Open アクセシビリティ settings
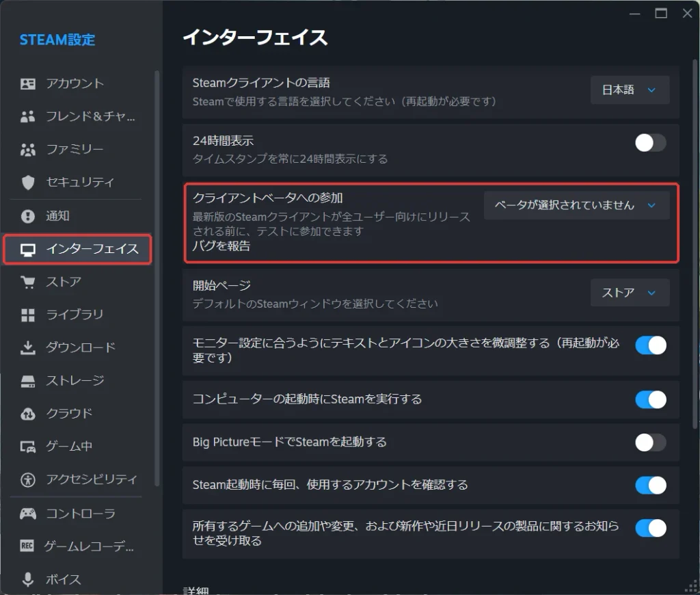700x595 pixels. point(78,479)
